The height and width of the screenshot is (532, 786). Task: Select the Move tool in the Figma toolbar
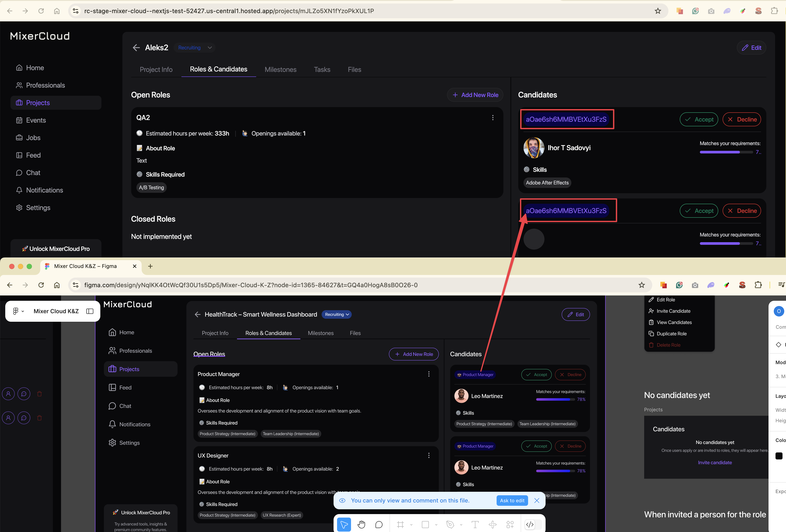click(x=344, y=524)
